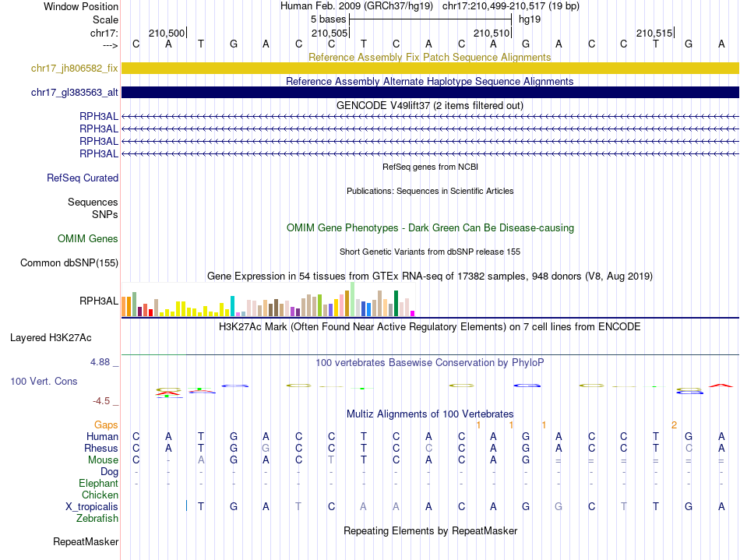
Task: Click the -4.5 PhyloP lower scale value
Action: coord(101,401)
